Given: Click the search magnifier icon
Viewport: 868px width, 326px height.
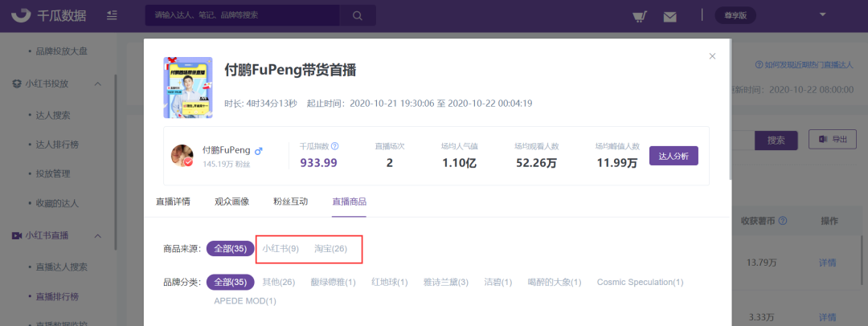Looking at the screenshot, I should (358, 15).
